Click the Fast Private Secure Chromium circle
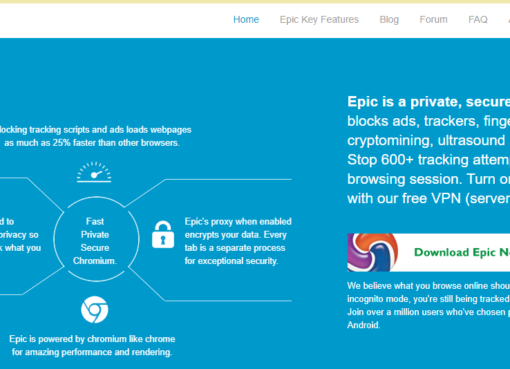This screenshot has width=510, height=369. click(x=96, y=239)
